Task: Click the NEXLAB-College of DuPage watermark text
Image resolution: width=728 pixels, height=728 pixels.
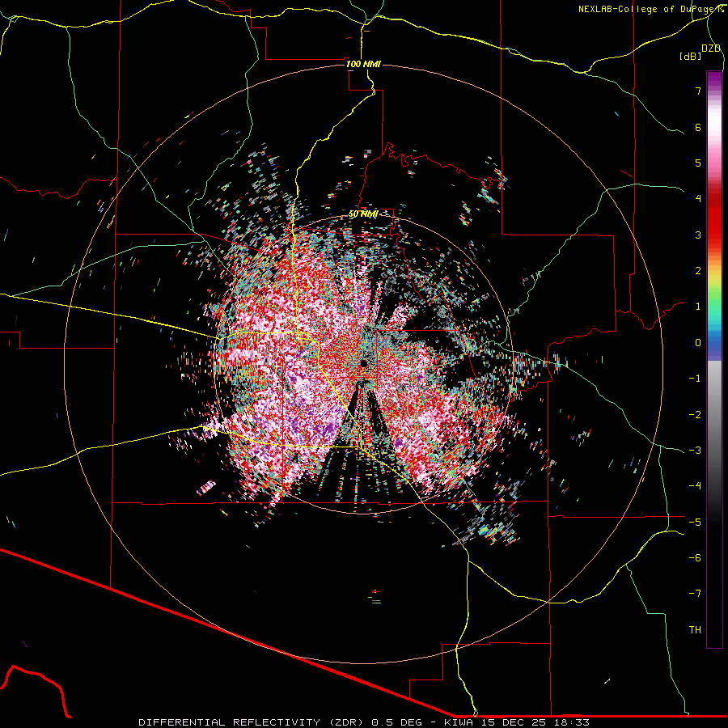Action: point(650,9)
